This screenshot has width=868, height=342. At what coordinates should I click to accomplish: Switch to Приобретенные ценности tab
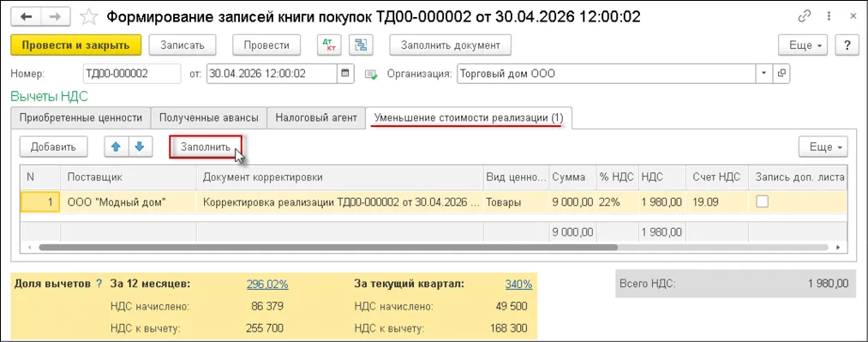81,117
